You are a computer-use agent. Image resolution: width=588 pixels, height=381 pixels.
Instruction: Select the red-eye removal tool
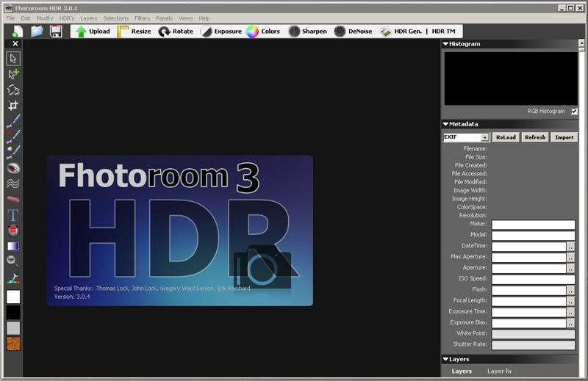pyautogui.click(x=13, y=168)
